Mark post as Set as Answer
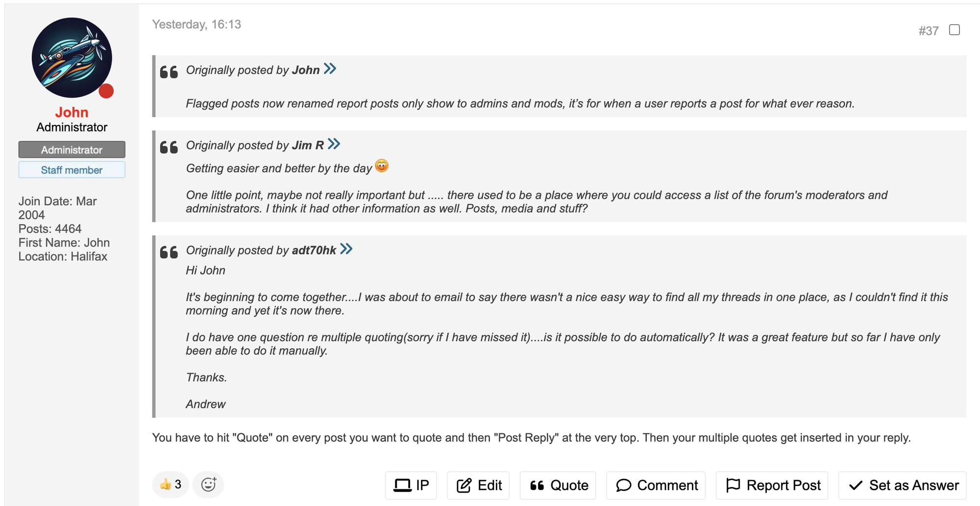Viewport: 980px width, 506px height. 902,485
